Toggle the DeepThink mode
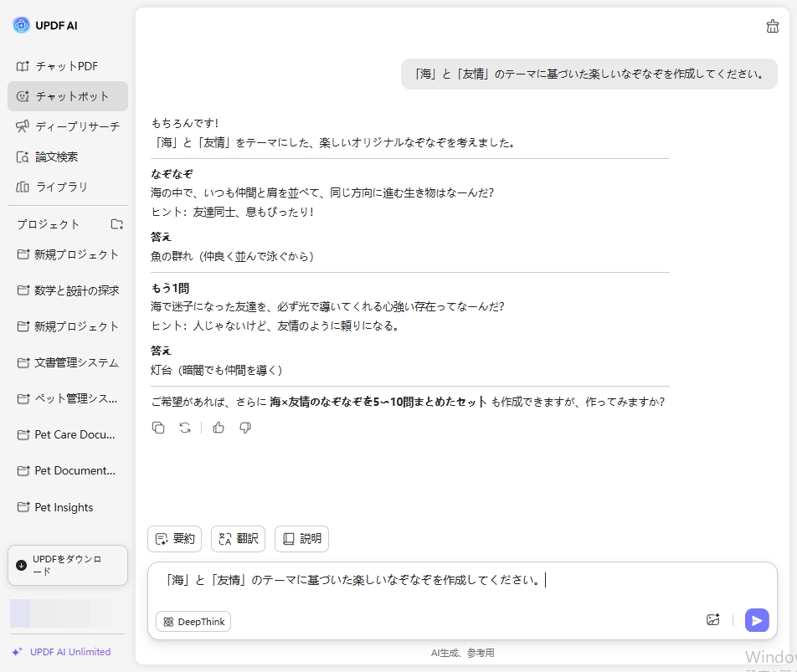The width and height of the screenshot is (797, 672). coord(193,621)
